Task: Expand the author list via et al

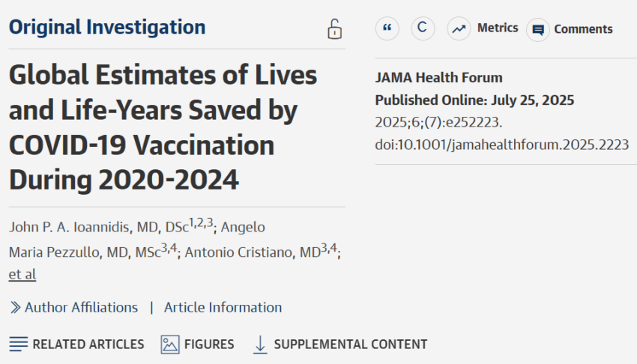Action: coord(22,274)
